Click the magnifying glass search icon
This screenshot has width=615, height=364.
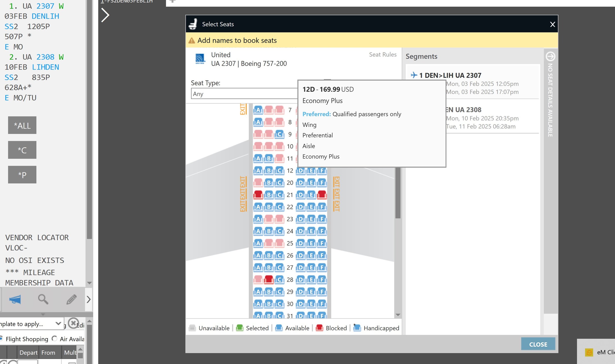coord(43,299)
